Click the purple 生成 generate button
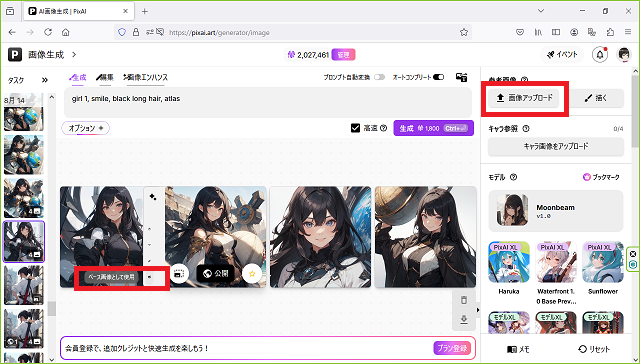The height and width of the screenshot is (364, 640). [x=433, y=128]
